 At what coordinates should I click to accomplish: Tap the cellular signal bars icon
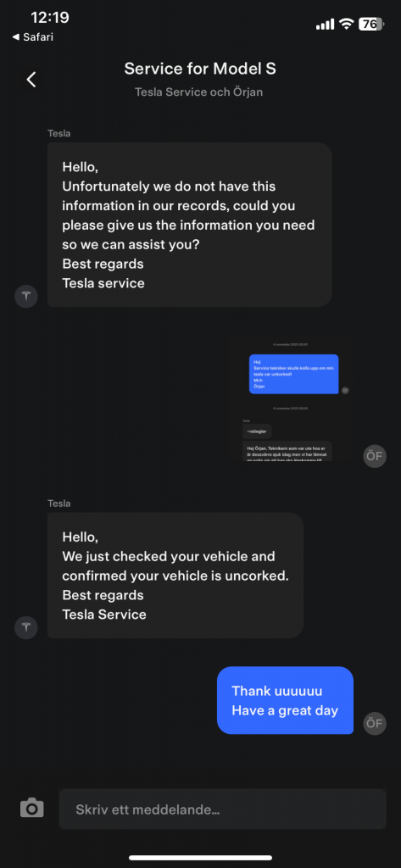(x=325, y=25)
